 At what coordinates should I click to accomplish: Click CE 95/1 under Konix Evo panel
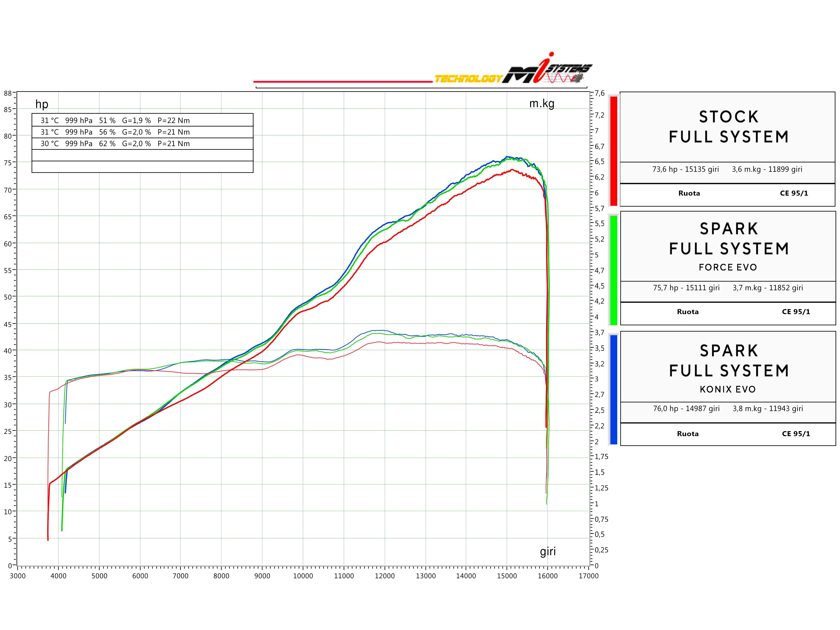pyautogui.click(x=796, y=434)
